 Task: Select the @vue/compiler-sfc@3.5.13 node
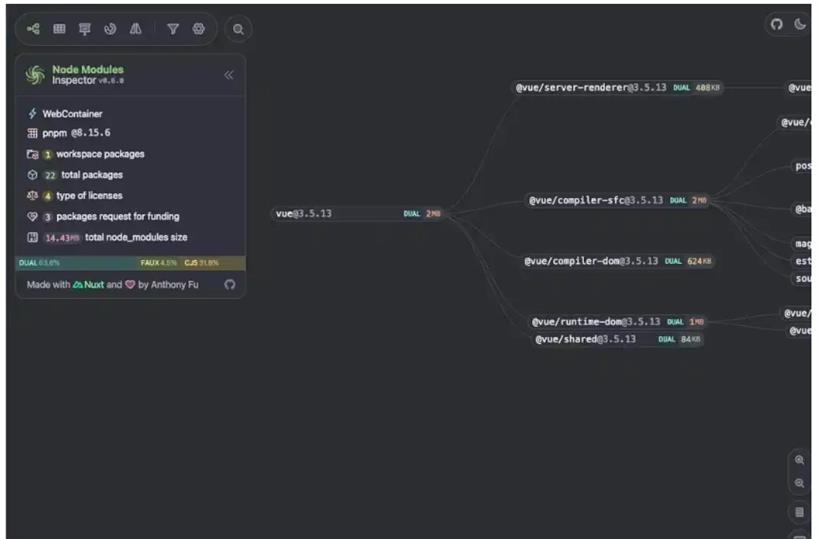(x=618, y=200)
